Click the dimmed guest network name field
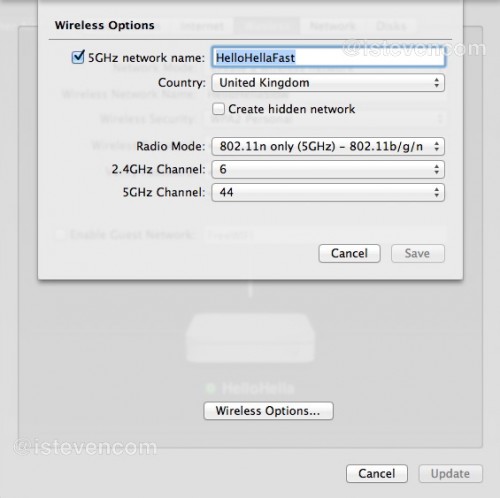The height and width of the screenshot is (498, 500). pos(324,235)
